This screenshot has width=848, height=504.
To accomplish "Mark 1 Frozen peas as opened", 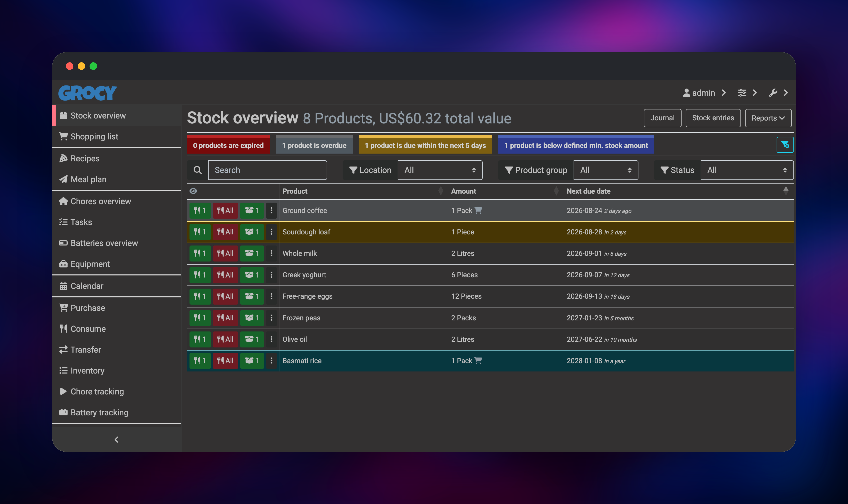I will click(x=252, y=318).
